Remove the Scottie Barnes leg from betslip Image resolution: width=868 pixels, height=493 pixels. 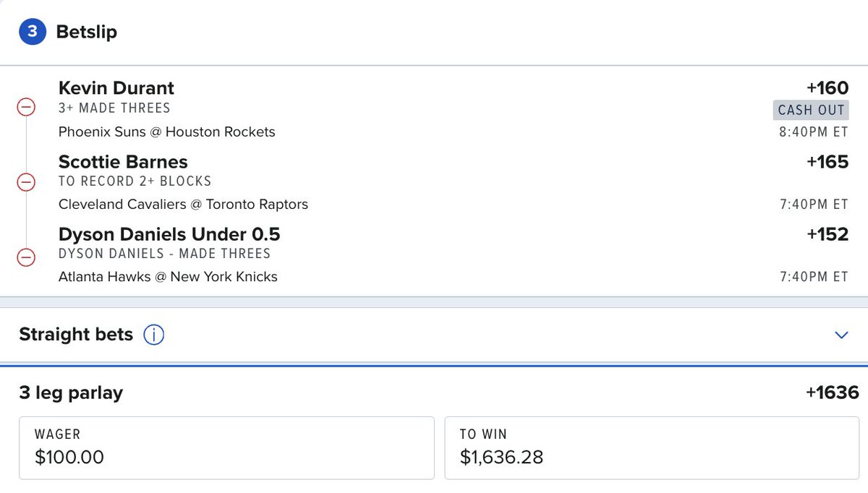coord(25,181)
